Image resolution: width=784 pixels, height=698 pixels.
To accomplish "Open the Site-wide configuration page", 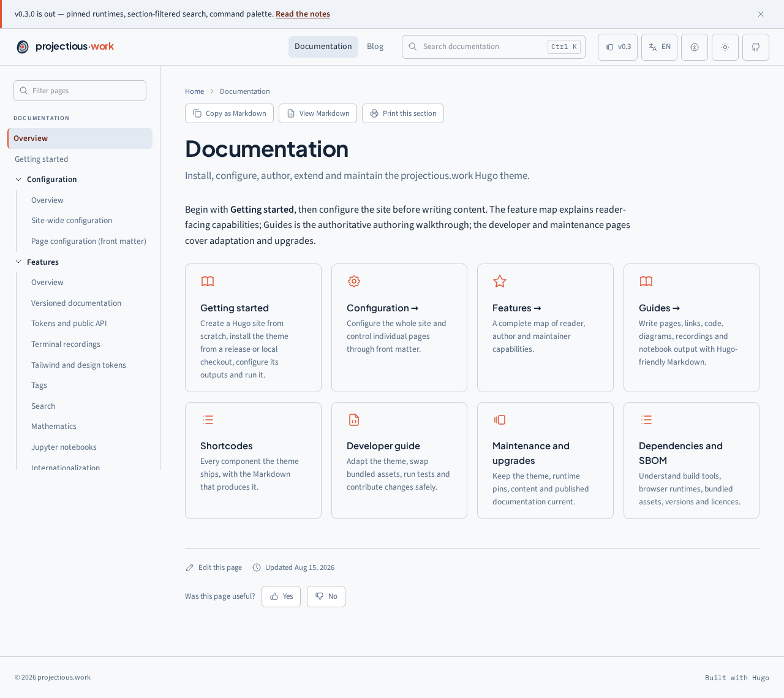I will click(x=72, y=221).
